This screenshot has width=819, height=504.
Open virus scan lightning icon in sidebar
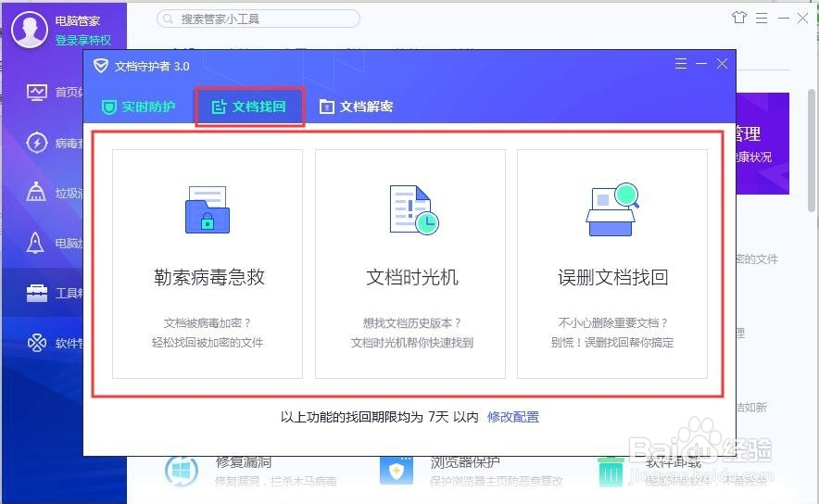36,143
